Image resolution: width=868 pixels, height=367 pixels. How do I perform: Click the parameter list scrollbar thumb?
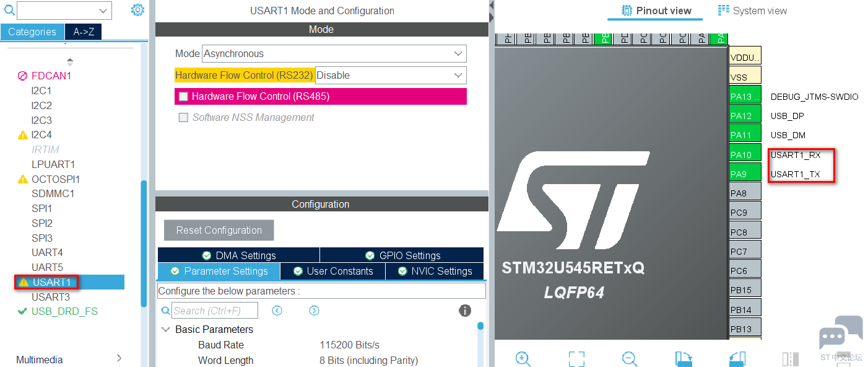coord(480,326)
